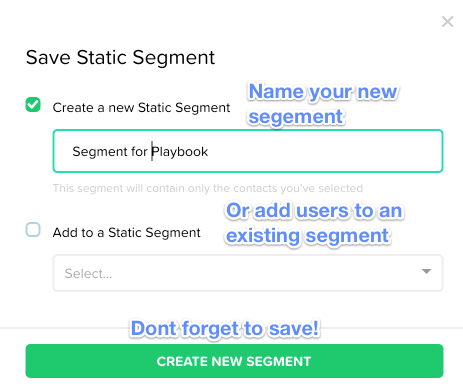
Task: Click the Add to a Static Segment label
Action: [126, 232]
